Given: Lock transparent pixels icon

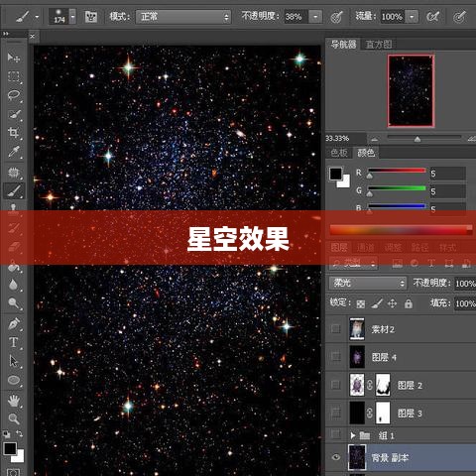Looking at the screenshot, I should (361, 303).
